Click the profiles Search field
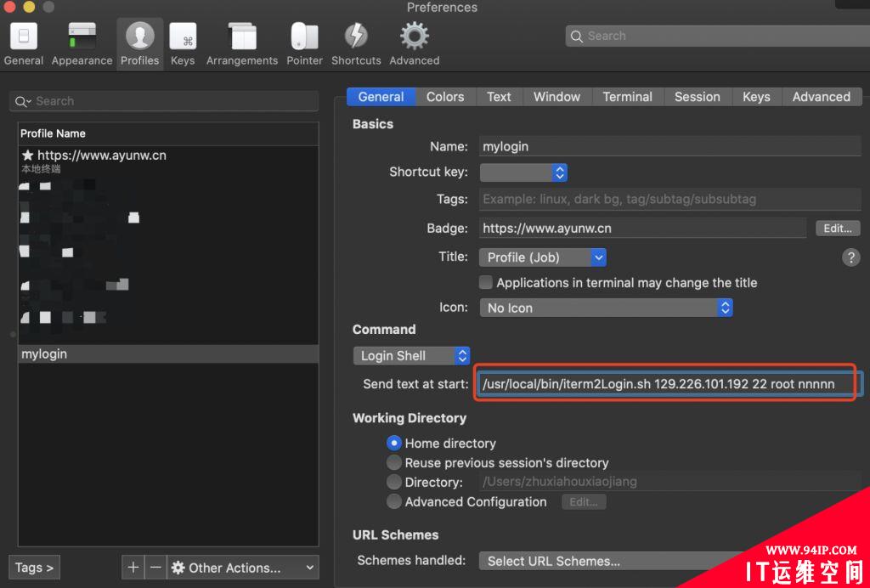This screenshot has width=870, height=588. [164, 101]
